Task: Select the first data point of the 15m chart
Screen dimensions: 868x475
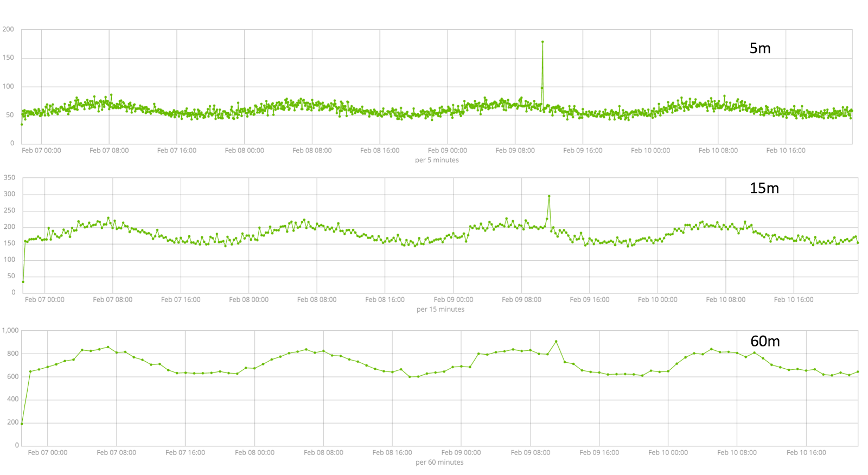Action: [23, 281]
